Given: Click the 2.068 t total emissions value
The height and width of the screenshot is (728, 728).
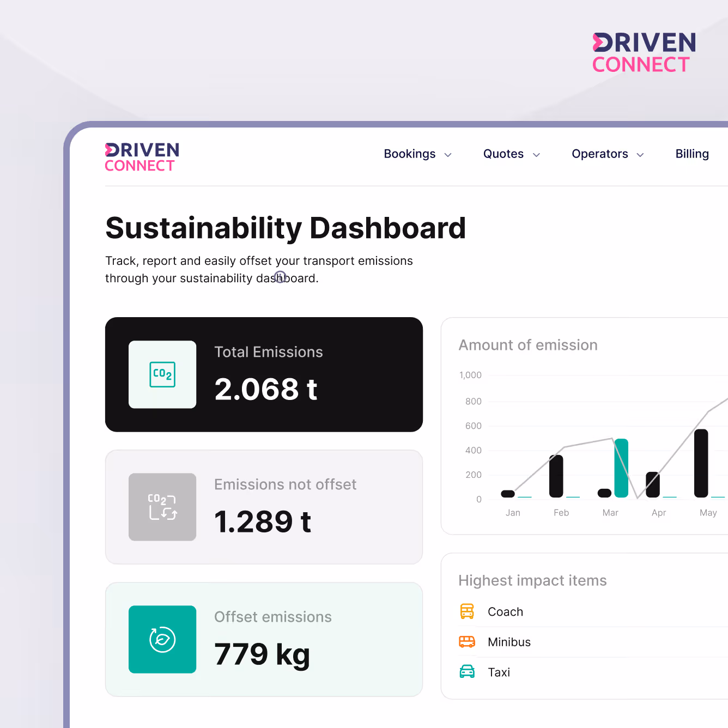Looking at the screenshot, I should pos(266,389).
